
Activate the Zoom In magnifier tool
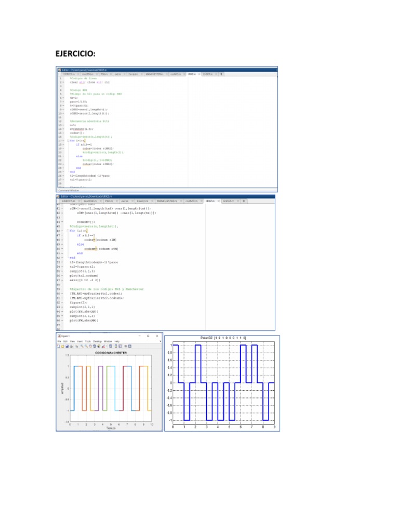pyautogui.click(x=81, y=345)
